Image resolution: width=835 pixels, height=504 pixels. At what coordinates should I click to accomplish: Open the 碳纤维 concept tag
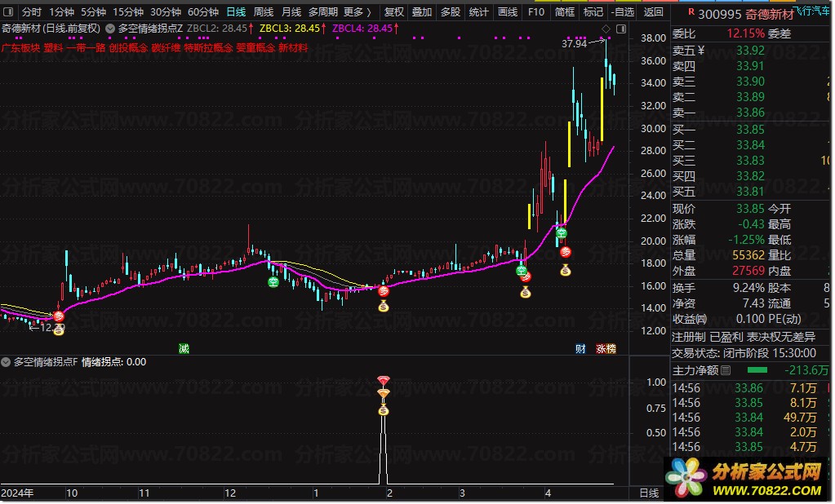166,48
